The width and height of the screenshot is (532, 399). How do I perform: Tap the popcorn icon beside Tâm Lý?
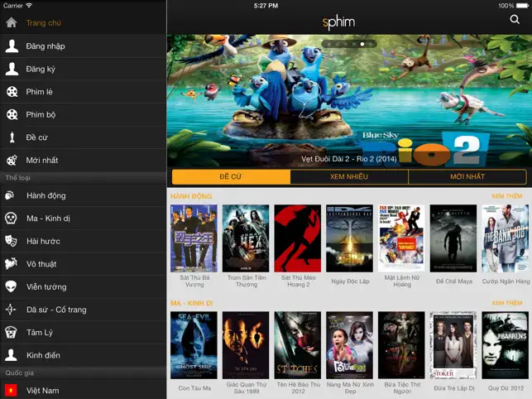(x=11, y=332)
